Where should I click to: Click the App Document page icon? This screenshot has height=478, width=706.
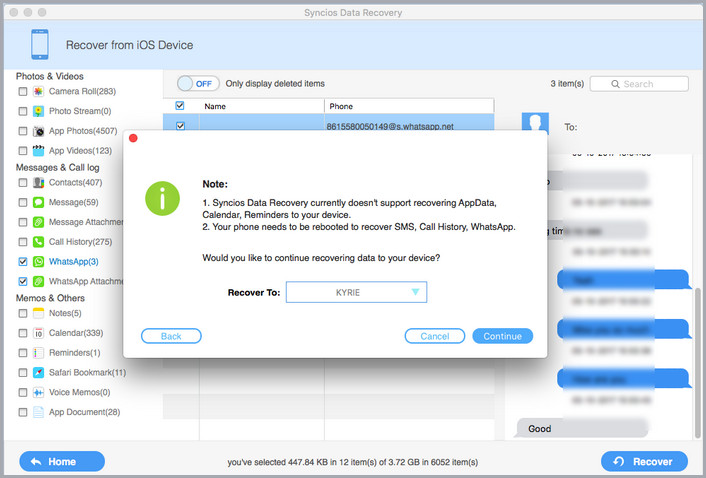point(38,412)
